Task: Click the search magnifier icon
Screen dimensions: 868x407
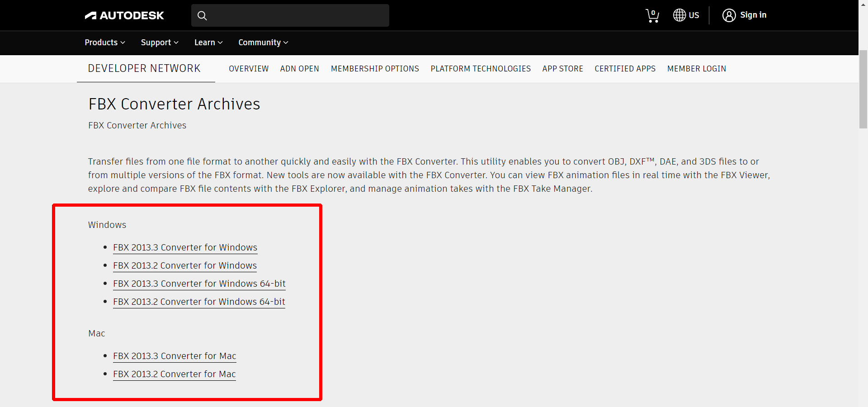Action: 202,16
